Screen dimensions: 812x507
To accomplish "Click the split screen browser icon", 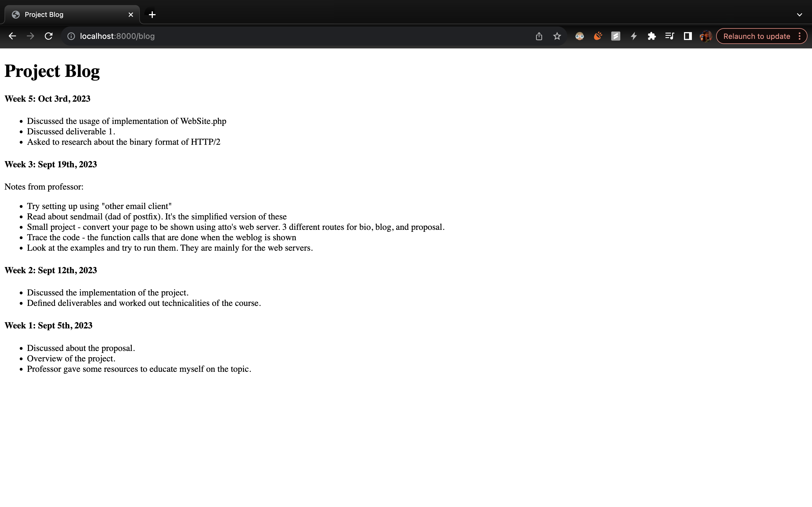I will coord(687,36).
